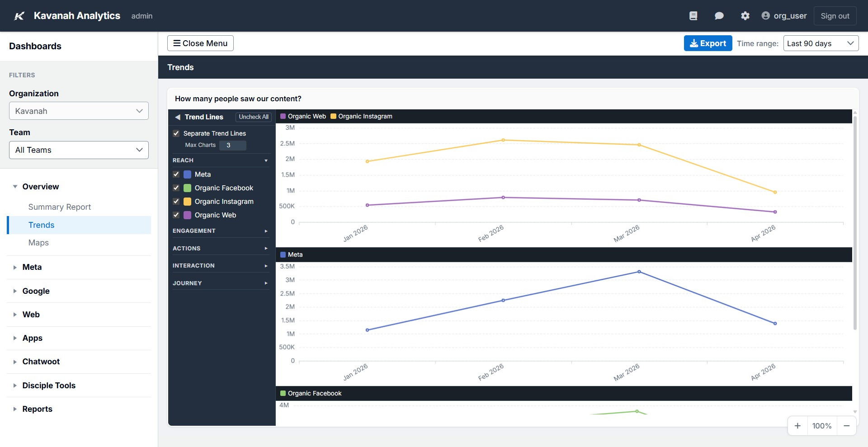Image resolution: width=868 pixels, height=447 pixels.
Task: Click the Close Menu button
Action: tap(200, 43)
